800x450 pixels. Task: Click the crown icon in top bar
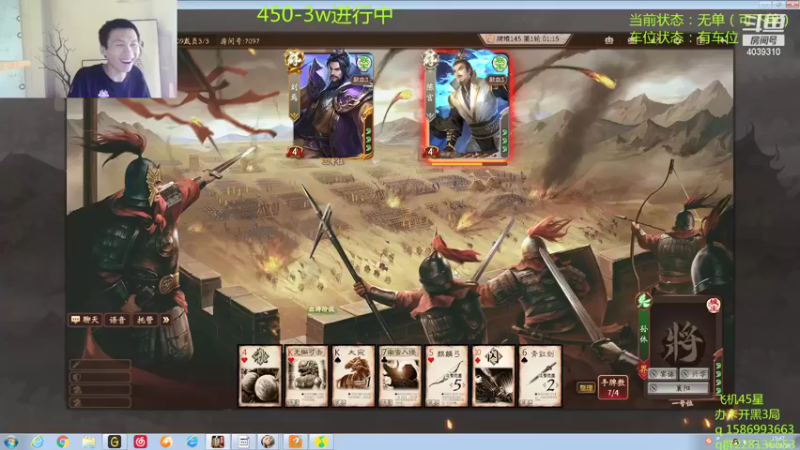(609, 40)
